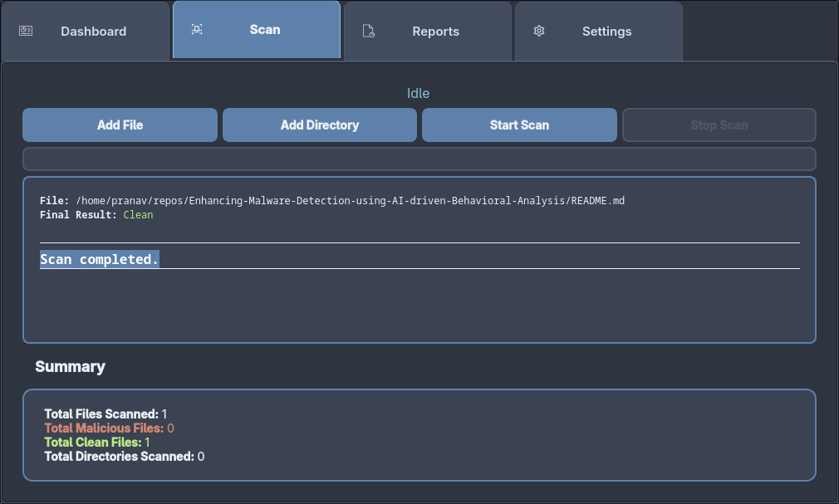The image size is (839, 504).
Task: Click the Reports document icon
Action: pos(369,31)
